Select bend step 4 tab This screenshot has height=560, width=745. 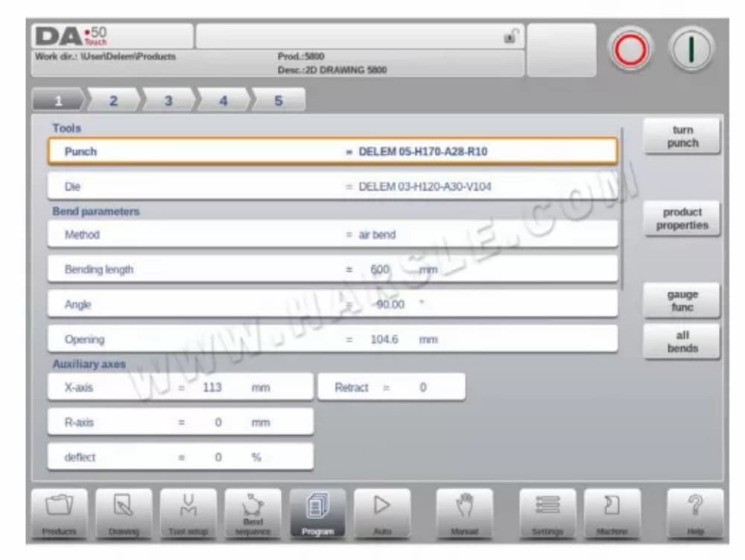pos(223,101)
